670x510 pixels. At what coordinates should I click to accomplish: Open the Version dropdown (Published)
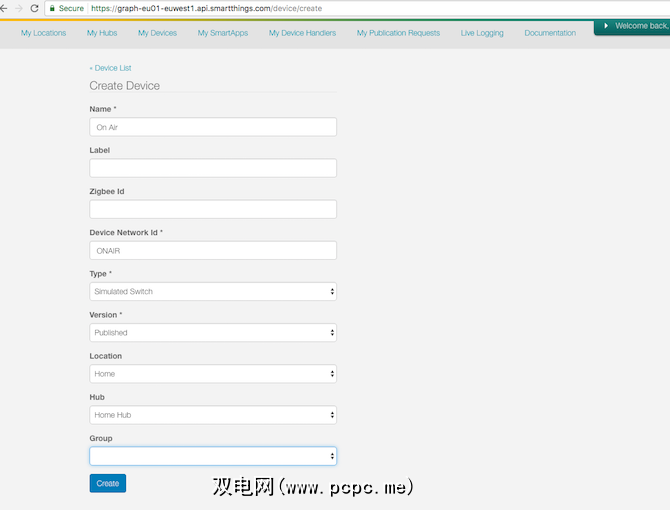(x=213, y=333)
